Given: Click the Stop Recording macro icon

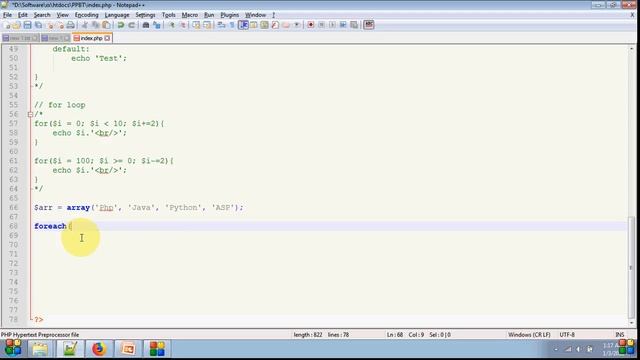Looking at the screenshot, I should pyautogui.click(x=322, y=25).
